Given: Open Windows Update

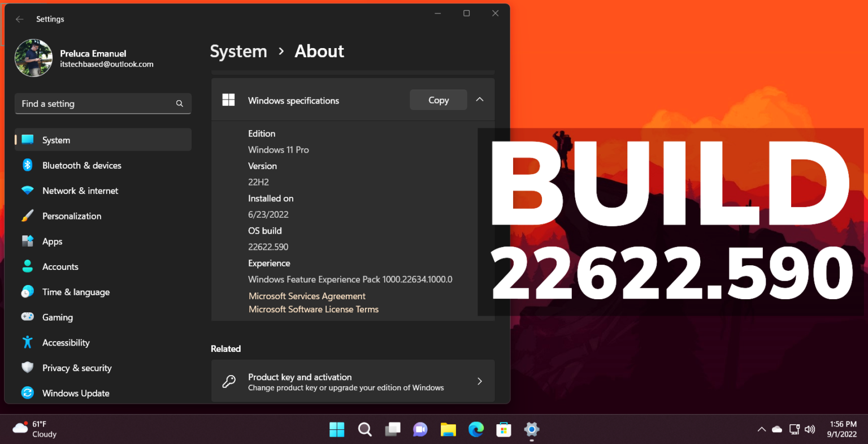Looking at the screenshot, I should click(75, 393).
